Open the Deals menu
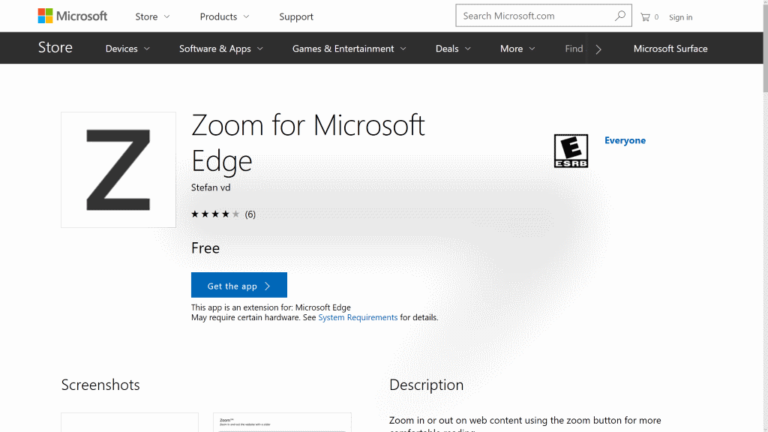 coord(453,48)
